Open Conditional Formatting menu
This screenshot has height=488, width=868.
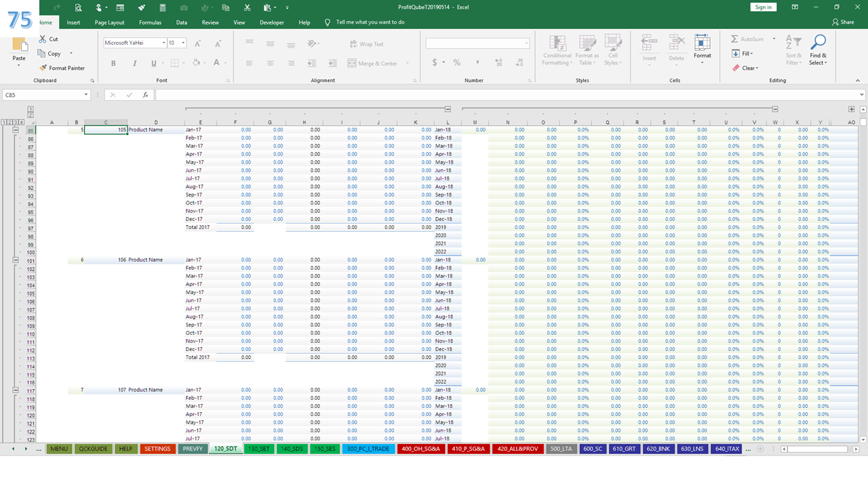557,51
